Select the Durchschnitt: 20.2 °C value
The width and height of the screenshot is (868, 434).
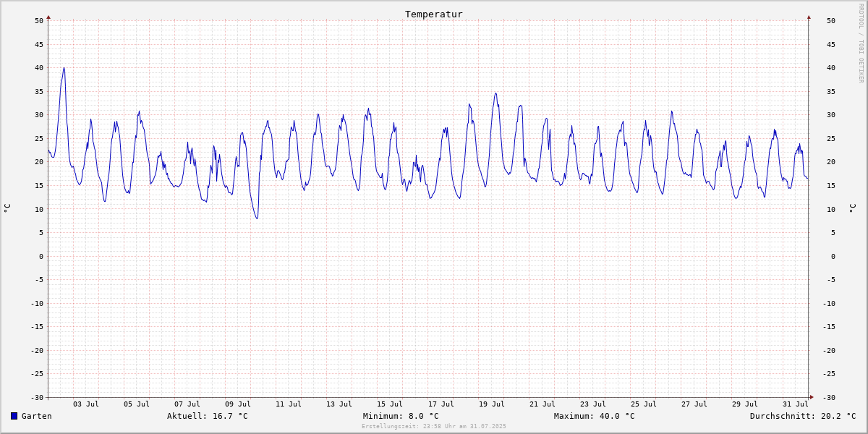[x=803, y=416]
